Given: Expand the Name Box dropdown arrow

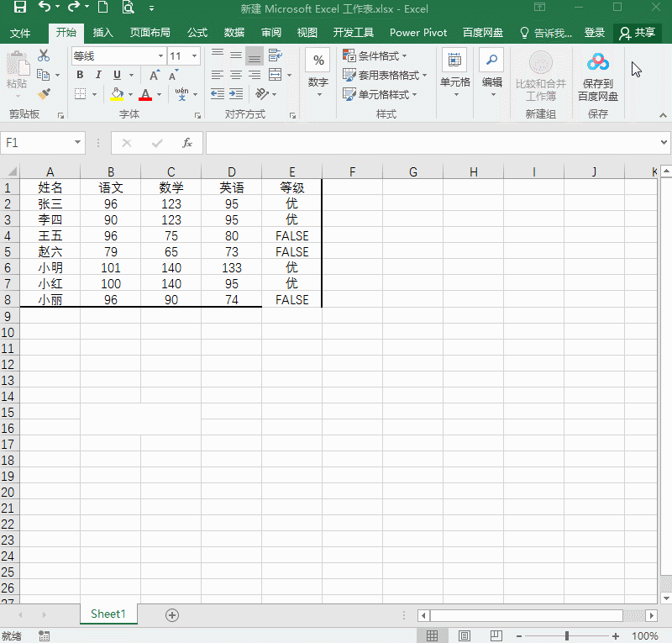Looking at the screenshot, I should [77, 143].
